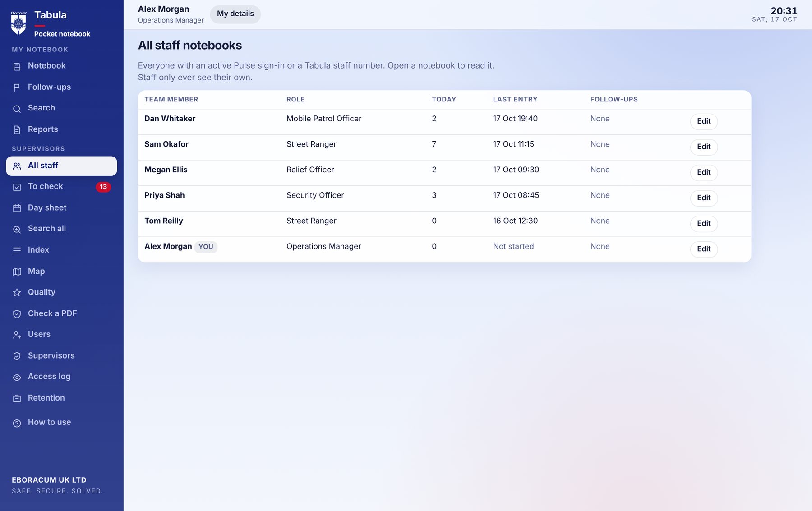Screen dimensions: 812x511
Task: Click Edit for Priya Shah
Action: click(x=704, y=198)
